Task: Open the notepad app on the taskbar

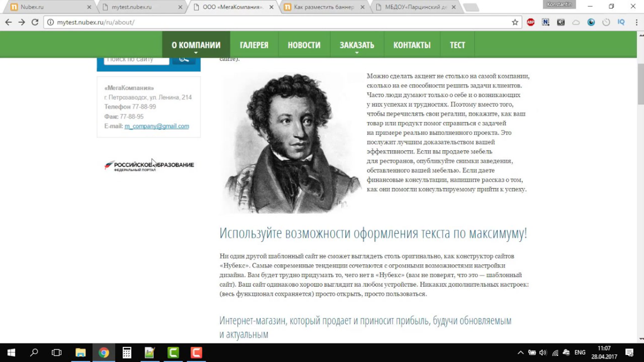Action: 150,353
